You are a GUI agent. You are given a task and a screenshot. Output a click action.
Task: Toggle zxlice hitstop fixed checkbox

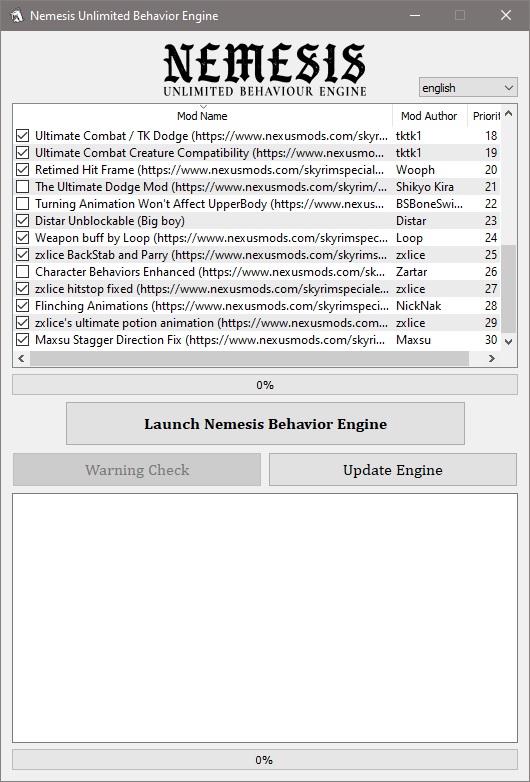(22, 288)
